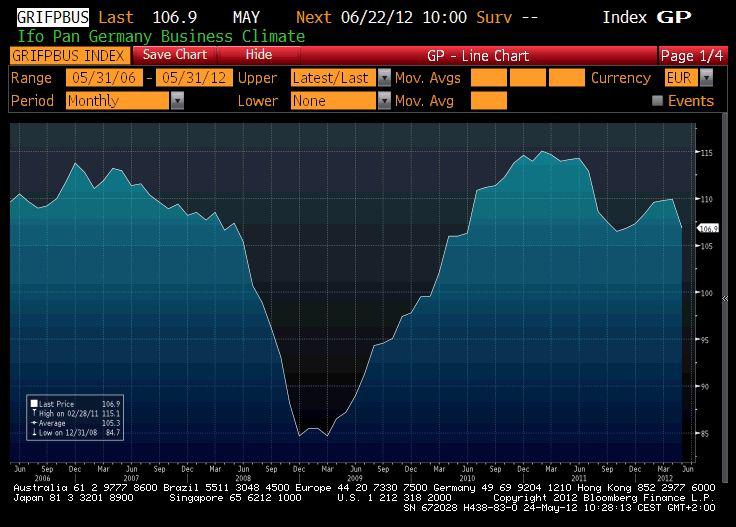Click the Low on 12/31/08 legend row
The width and height of the screenshot is (736, 527).
pyautogui.click(x=75, y=433)
